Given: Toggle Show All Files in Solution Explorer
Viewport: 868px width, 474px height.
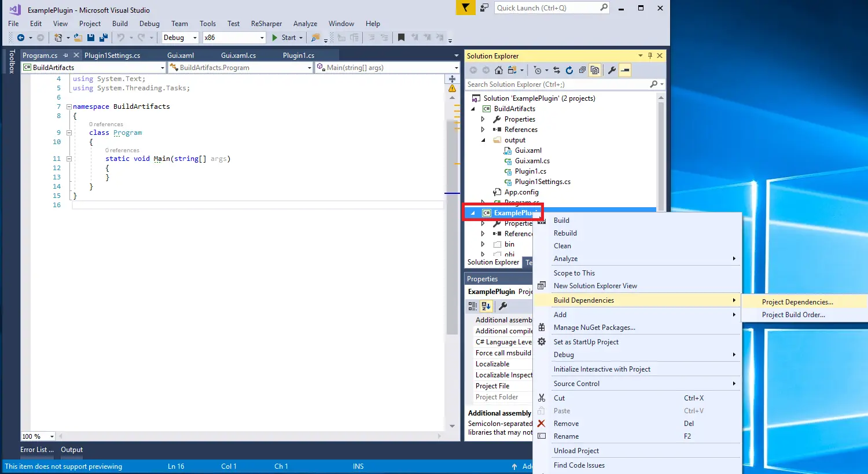Looking at the screenshot, I should coord(595,70).
